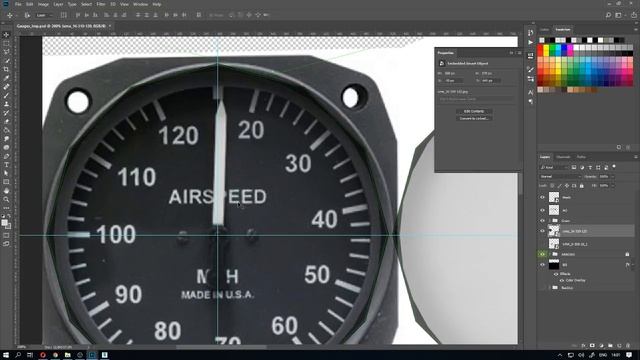Filter layers by pixel layer icon
This screenshot has height=360, width=640.
[x=574, y=167]
